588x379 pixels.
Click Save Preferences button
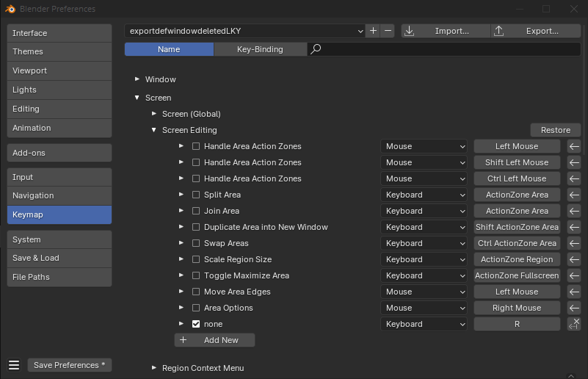click(x=70, y=365)
